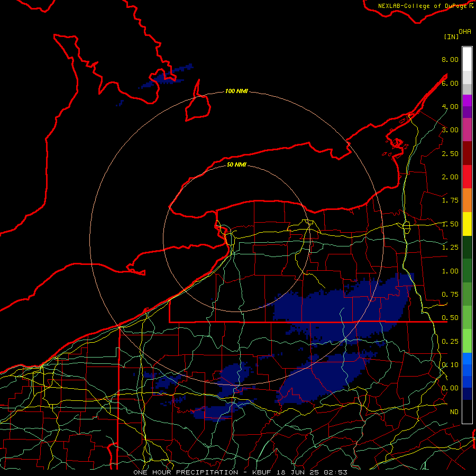Click the One Hour Precipitation KBUF caption

pyautogui.click(x=240, y=472)
